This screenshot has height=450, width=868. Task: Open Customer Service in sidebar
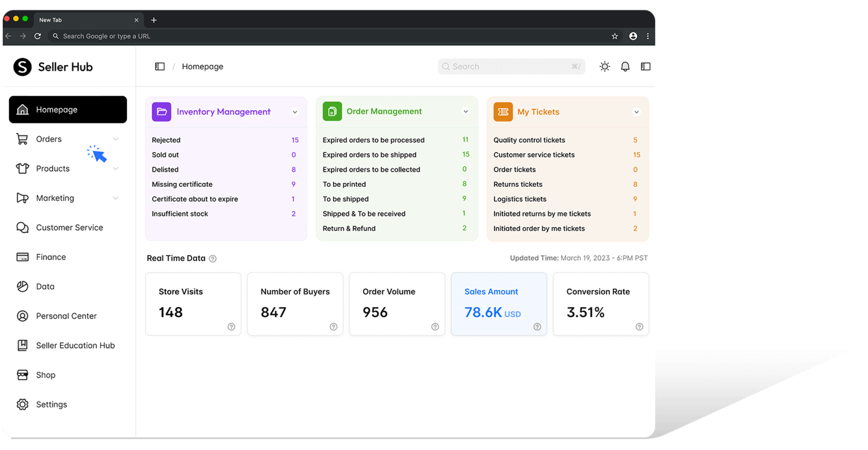click(69, 227)
